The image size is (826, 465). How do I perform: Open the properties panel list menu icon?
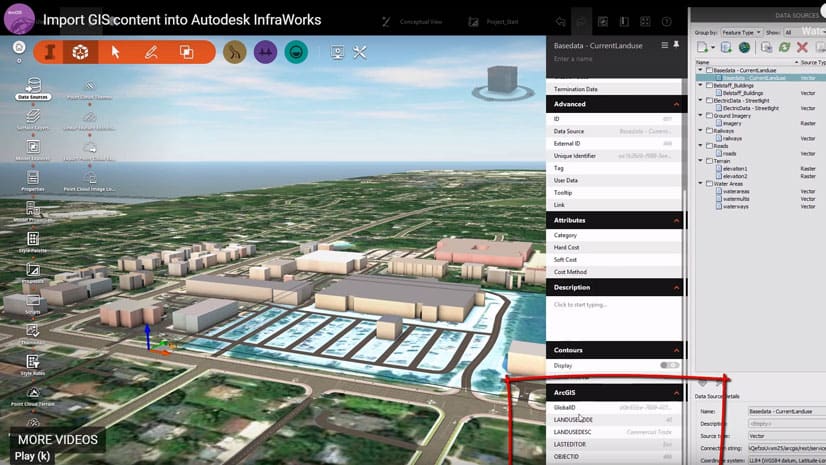[x=665, y=45]
